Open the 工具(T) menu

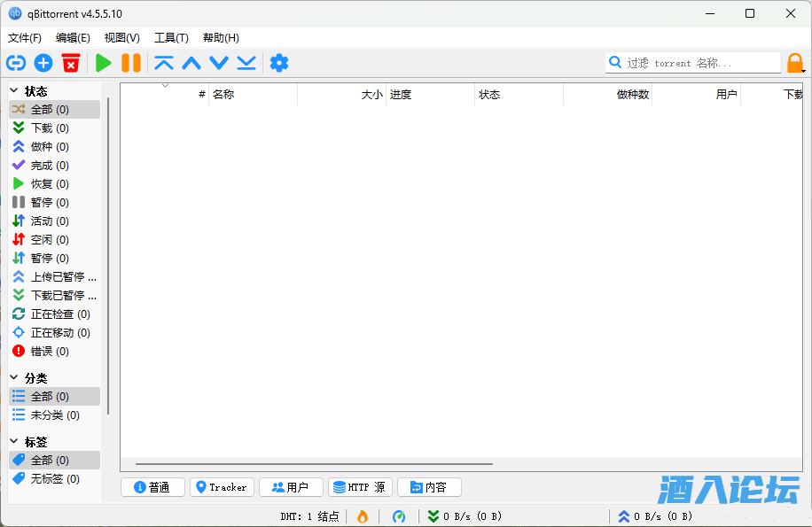click(x=171, y=38)
